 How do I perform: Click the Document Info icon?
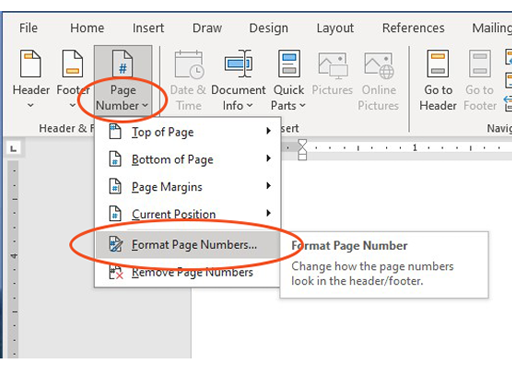coord(238,63)
